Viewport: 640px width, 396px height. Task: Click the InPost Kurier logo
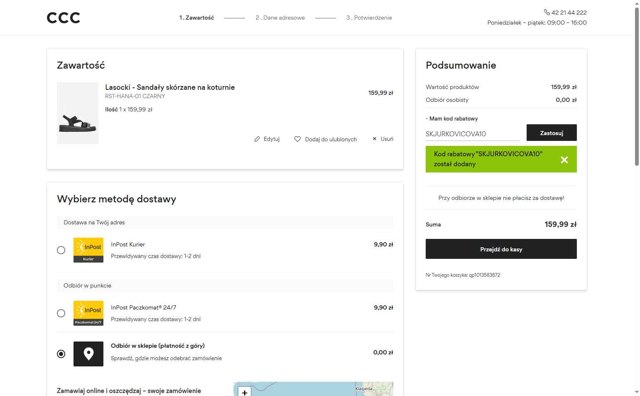point(88,250)
